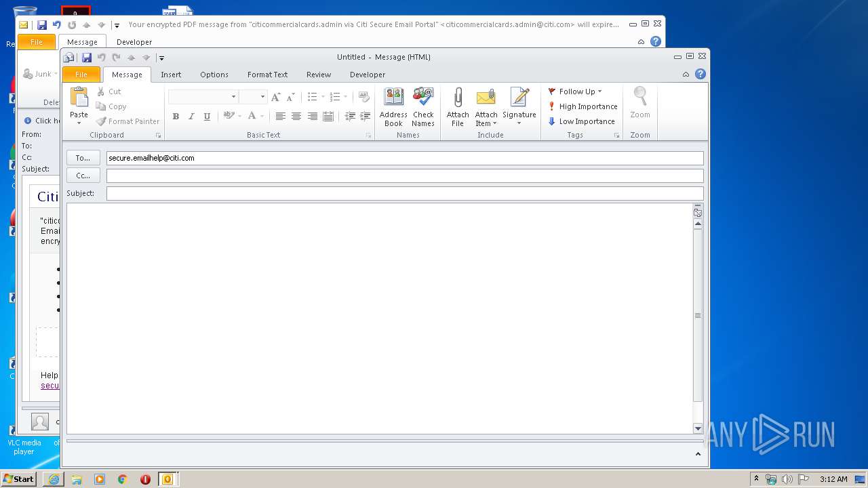
Task: Click the Attach Item envelope icon
Action: 486,98
